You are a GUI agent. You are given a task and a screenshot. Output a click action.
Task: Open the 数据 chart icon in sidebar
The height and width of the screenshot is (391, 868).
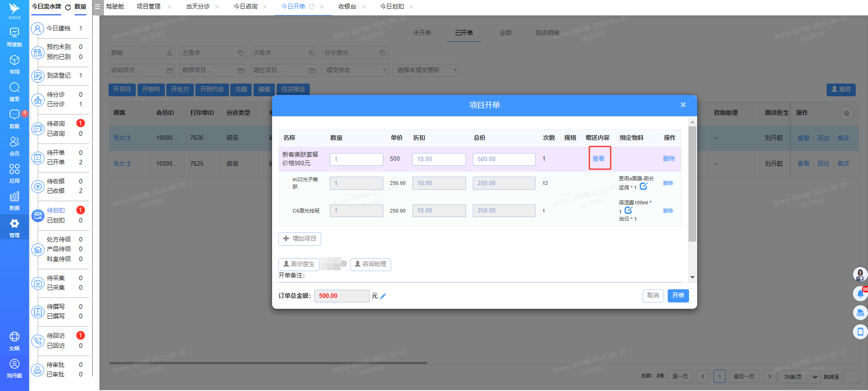click(15, 200)
